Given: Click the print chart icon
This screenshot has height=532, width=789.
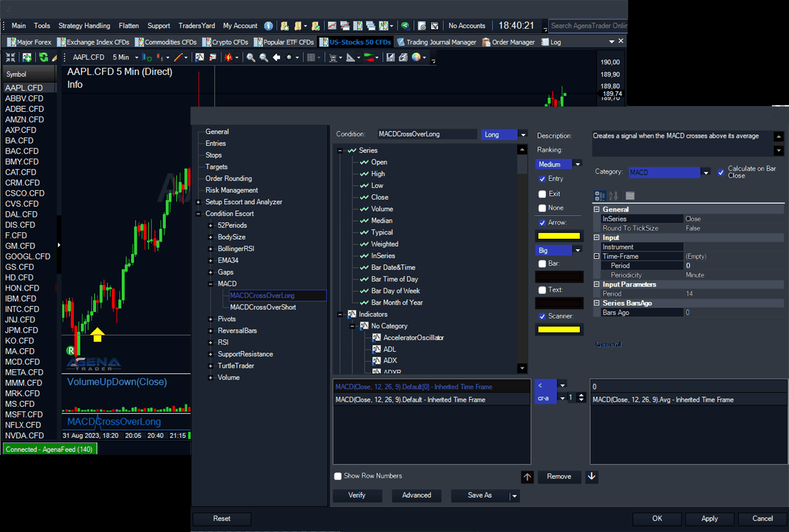Looking at the screenshot, I should [x=403, y=57].
